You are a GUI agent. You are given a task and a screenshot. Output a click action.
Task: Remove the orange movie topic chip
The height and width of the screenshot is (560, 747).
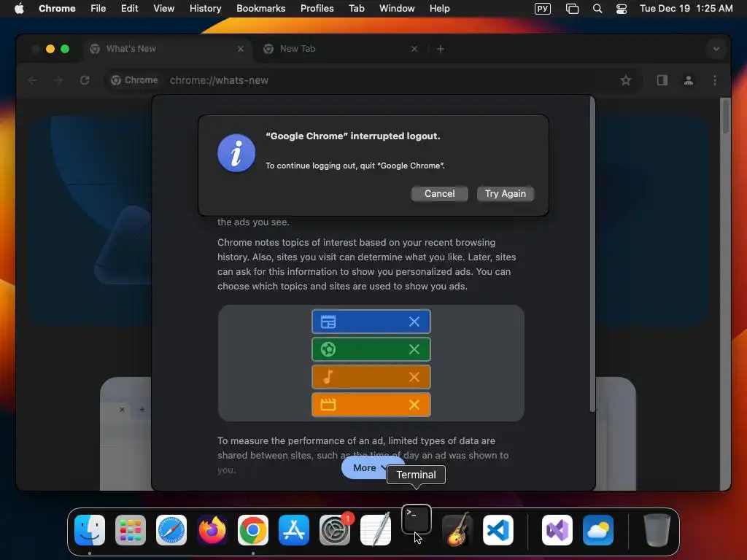pyautogui.click(x=414, y=404)
